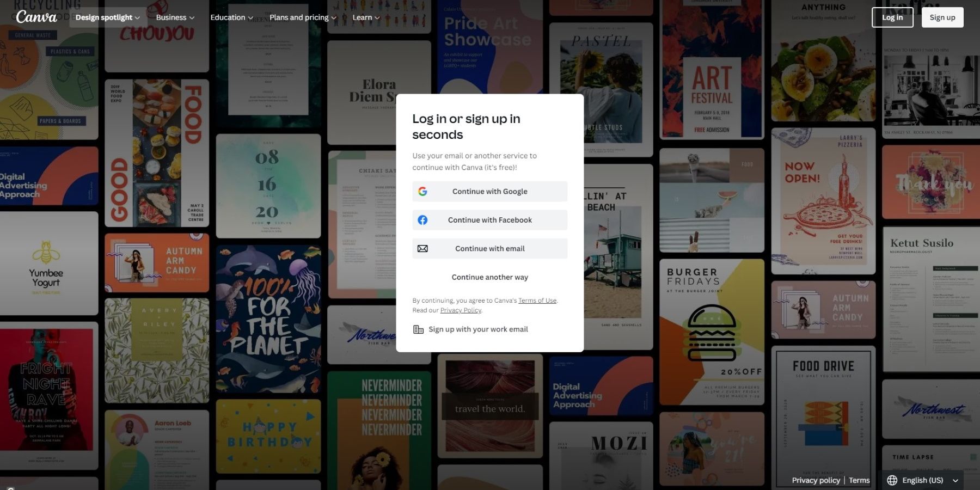Open the Thank you floral card template
980x490 pixels.
click(x=931, y=182)
